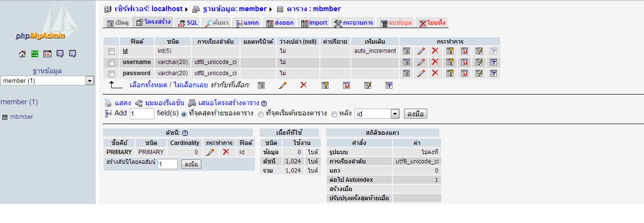Image resolution: width=644 pixels, height=223 pixels.
Task: Open the SQL tab
Action: coord(188,23)
